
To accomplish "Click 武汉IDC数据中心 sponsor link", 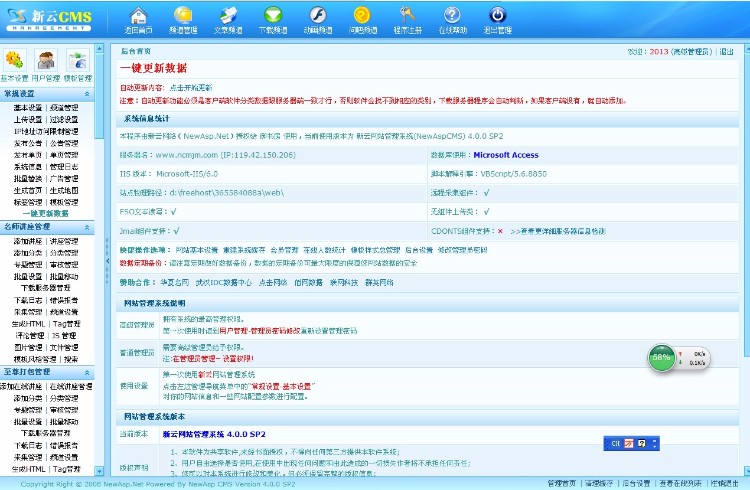I will [223, 283].
